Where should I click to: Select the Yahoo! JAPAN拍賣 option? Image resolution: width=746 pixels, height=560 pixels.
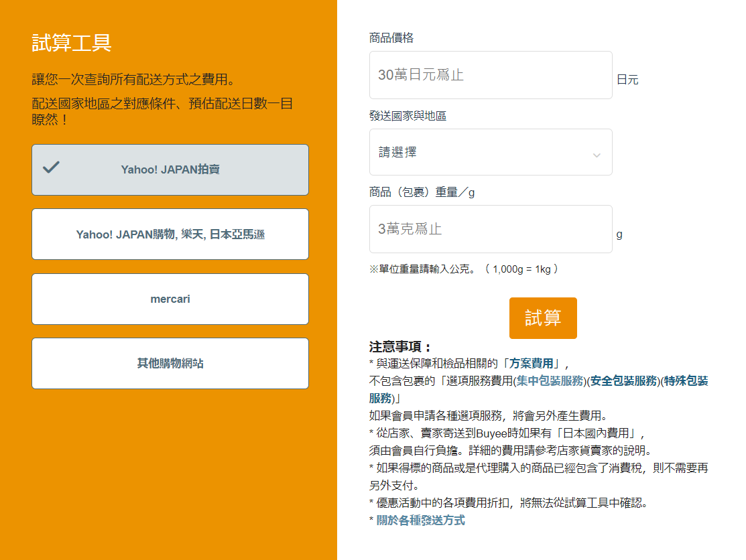point(170,170)
